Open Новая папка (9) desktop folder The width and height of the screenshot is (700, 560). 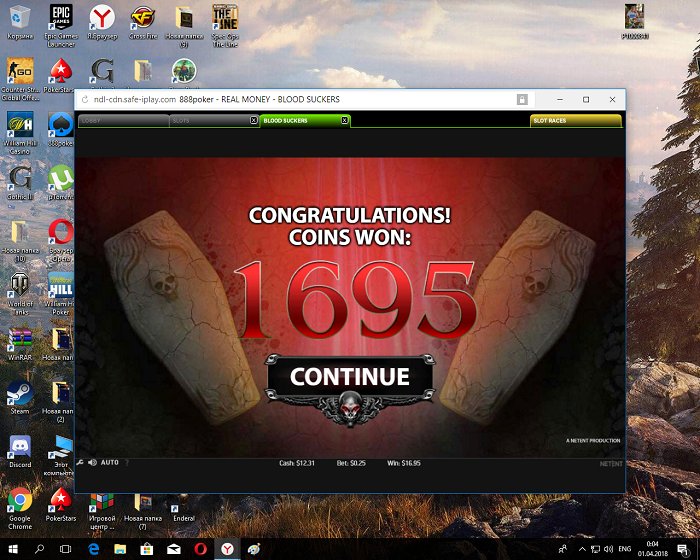coord(184,25)
